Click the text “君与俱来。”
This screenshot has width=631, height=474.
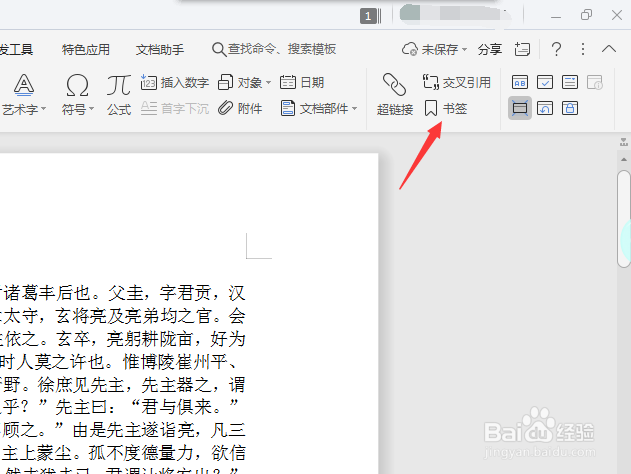186,407
